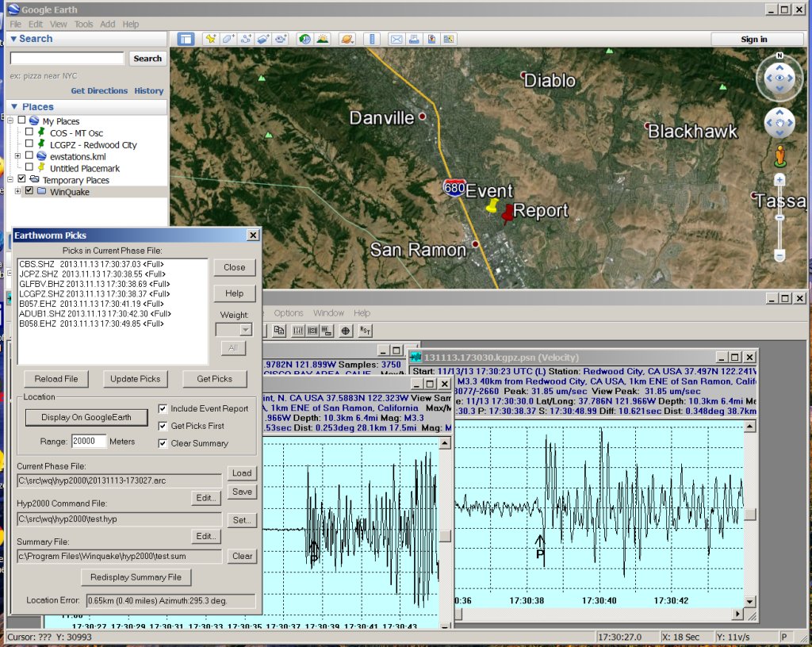812x647 pixels.
Task: Click the WinQuake crosshair target icon
Action: [x=346, y=330]
